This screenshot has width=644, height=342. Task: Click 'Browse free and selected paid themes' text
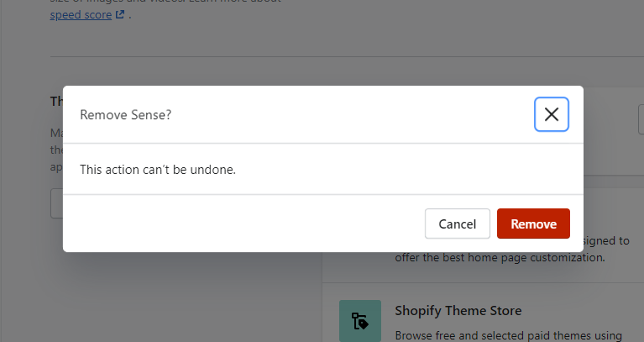(x=509, y=335)
